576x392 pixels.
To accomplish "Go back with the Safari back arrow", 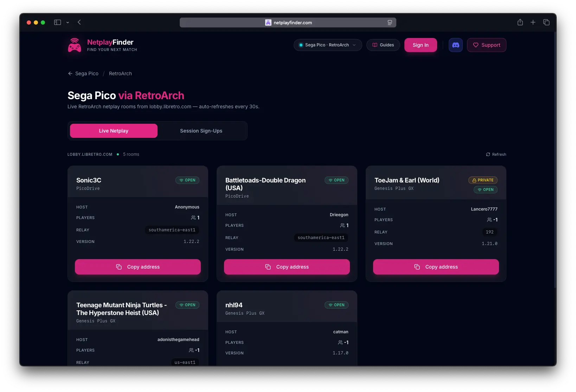I will [x=79, y=22].
